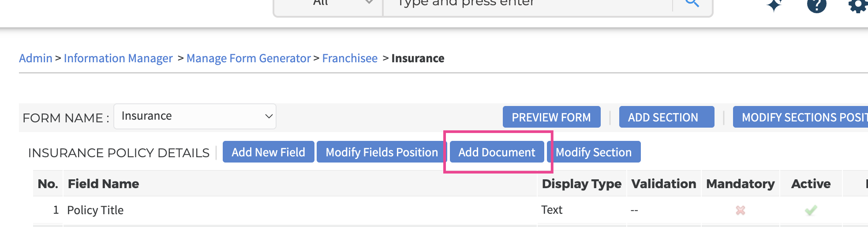Viewport: 868px width, 227px height.
Task: Open the Form Name Insurance dropdown
Action: click(195, 117)
